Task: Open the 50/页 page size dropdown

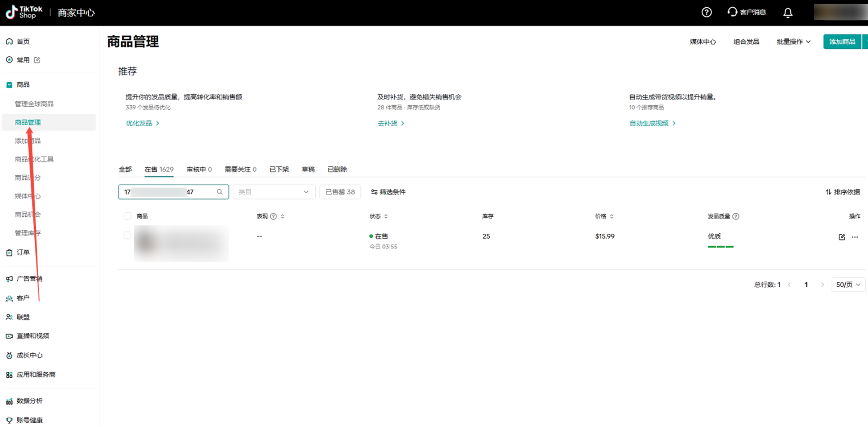Action: point(848,285)
